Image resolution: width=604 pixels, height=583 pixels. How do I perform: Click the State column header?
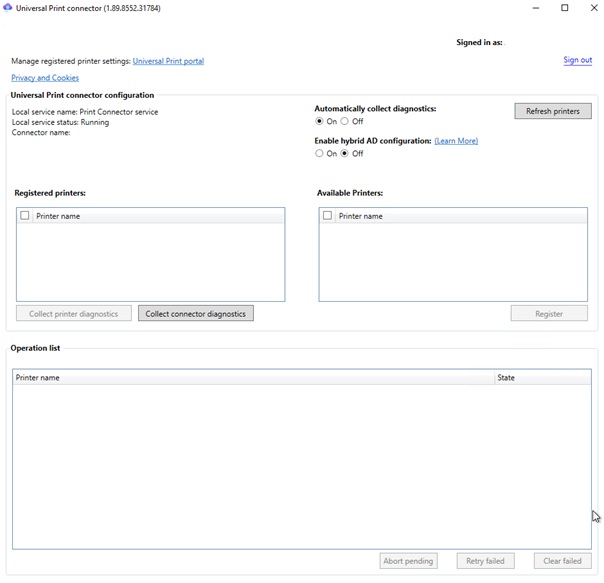[x=543, y=378]
